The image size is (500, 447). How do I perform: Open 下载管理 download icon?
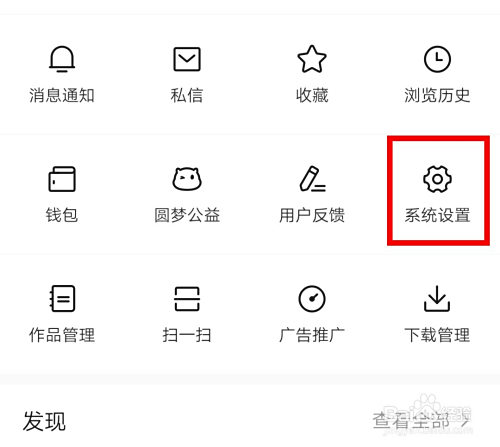[437, 299]
